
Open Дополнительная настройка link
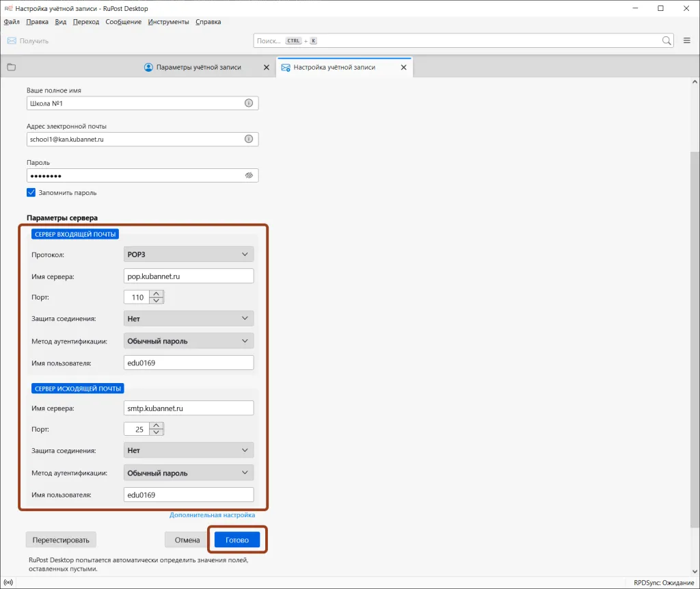(212, 515)
